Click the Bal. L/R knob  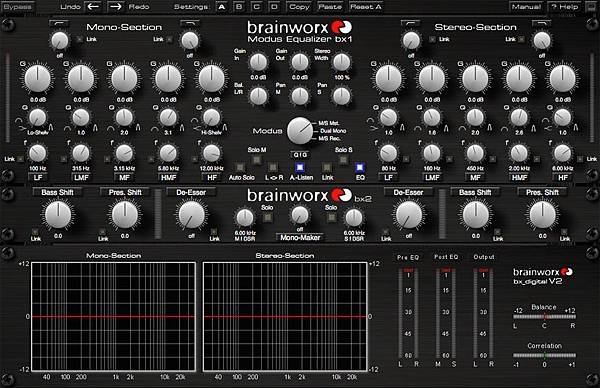coord(258,96)
